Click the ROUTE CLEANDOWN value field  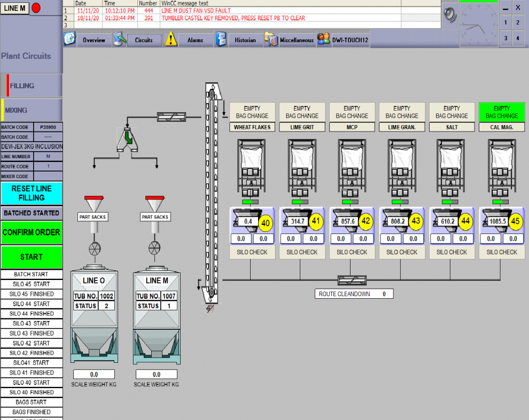(x=384, y=294)
